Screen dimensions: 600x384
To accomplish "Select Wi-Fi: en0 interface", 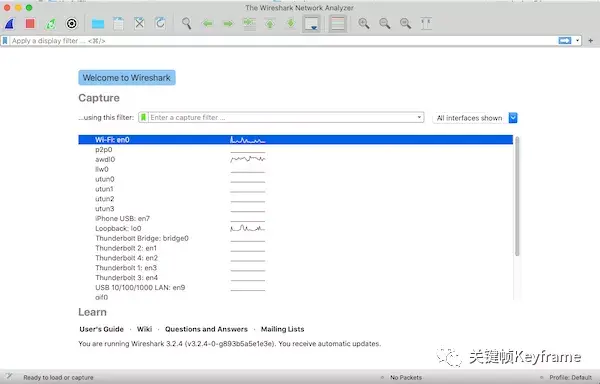I will (295, 140).
